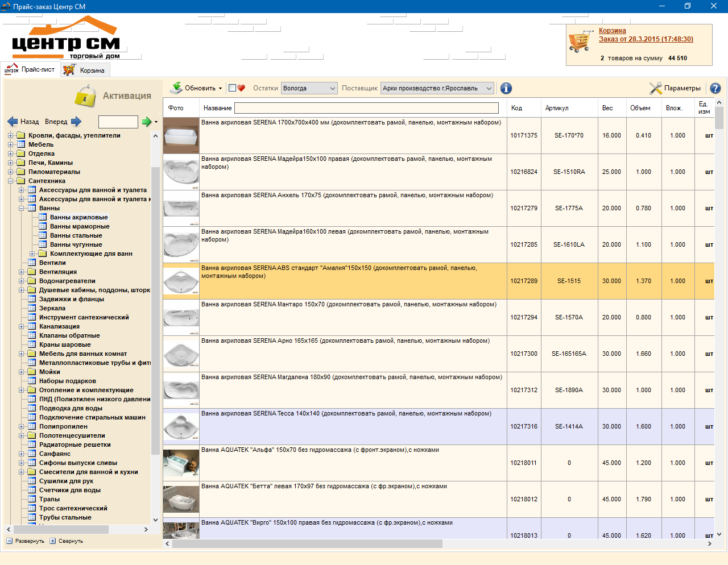
Task: Click the Назад back arrow icon
Action: pos(13,121)
